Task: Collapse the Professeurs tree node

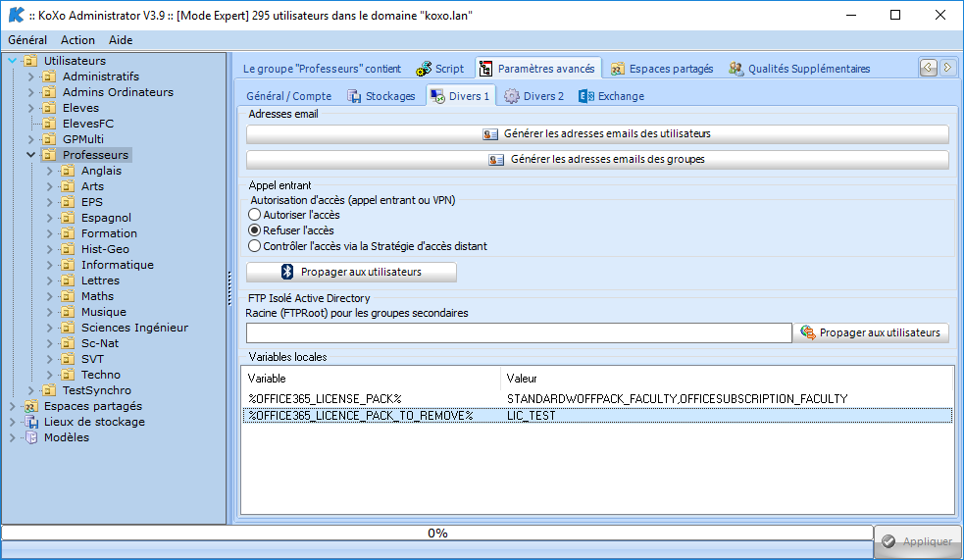Action: tap(30, 155)
